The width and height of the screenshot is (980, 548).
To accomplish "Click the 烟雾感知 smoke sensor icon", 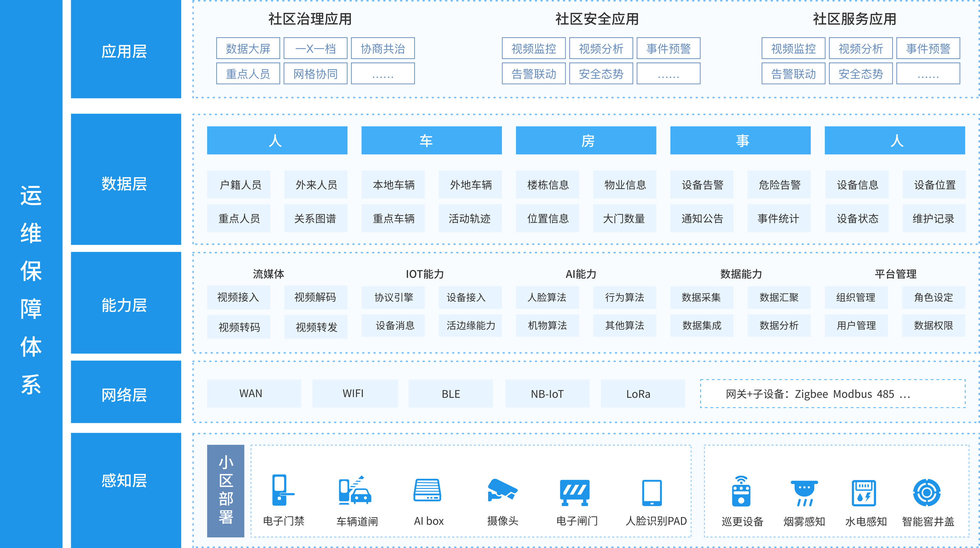I will [x=804, y=493].
